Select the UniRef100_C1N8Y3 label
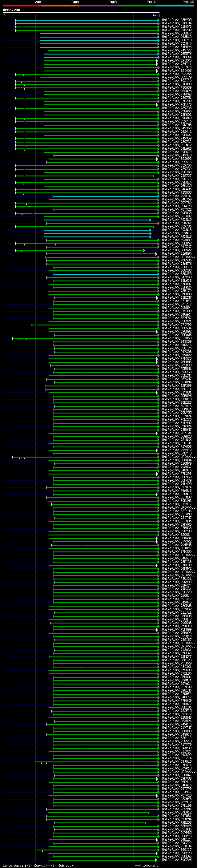This screenshot has height=868, width=197. click(x=177, y=26)
